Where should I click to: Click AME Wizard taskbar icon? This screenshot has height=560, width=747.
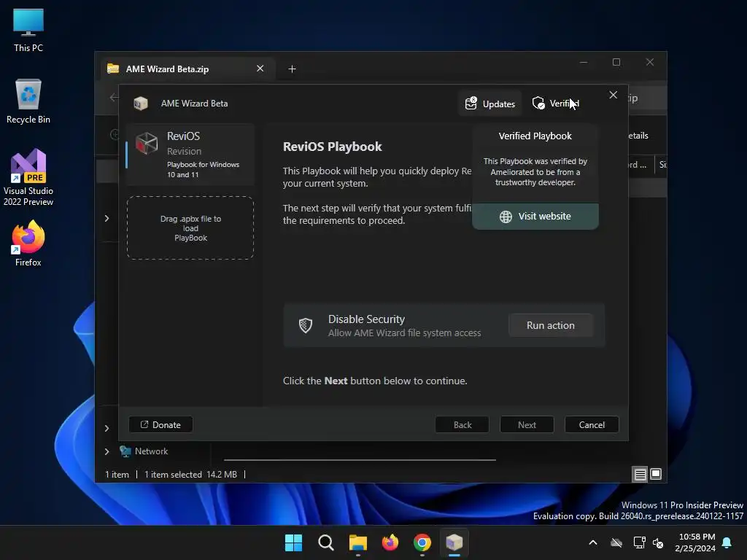point(454,542)
